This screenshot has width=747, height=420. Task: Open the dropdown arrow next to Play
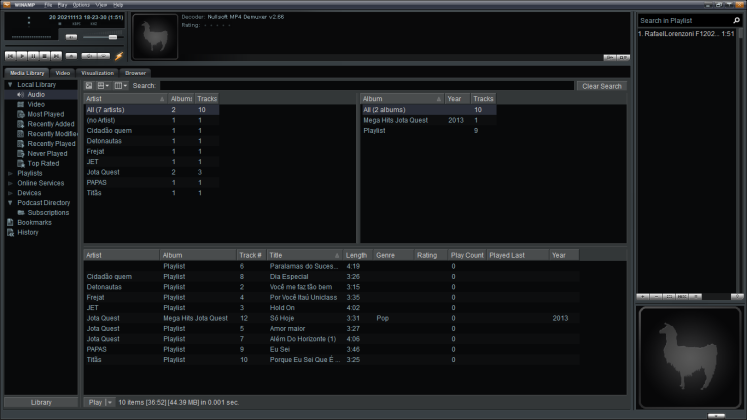pos(110,402)
